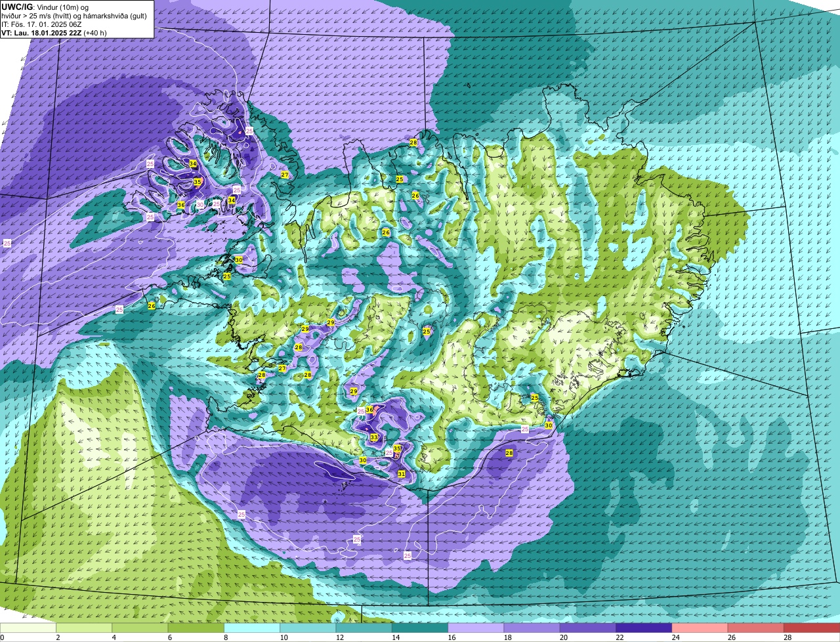The image size is (840, 642).
Task: Click the olive green 6–8 m/s legend swatch
Action: (x=196, y=628)
